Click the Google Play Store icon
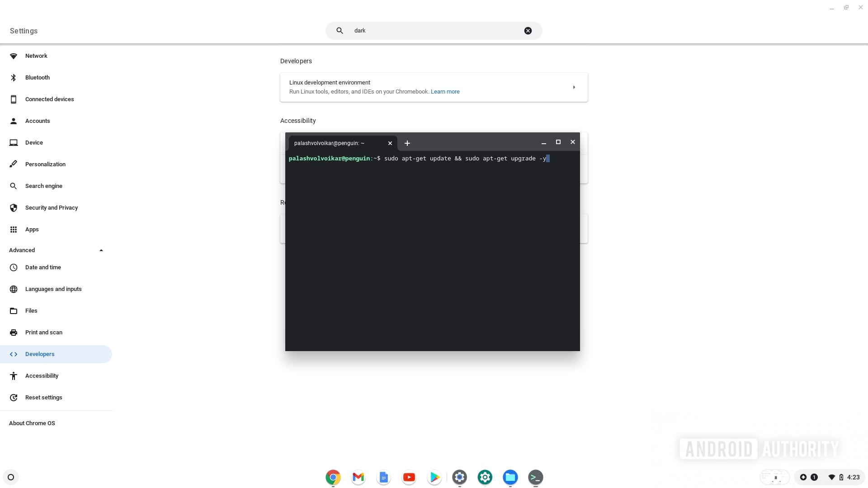 click(x=434, y=477)
